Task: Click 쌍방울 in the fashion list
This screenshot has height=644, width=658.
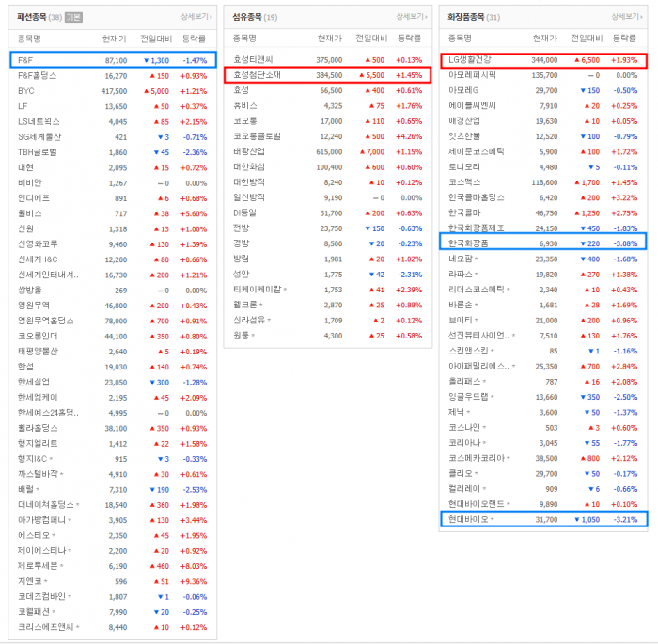Action: point(29,291)
